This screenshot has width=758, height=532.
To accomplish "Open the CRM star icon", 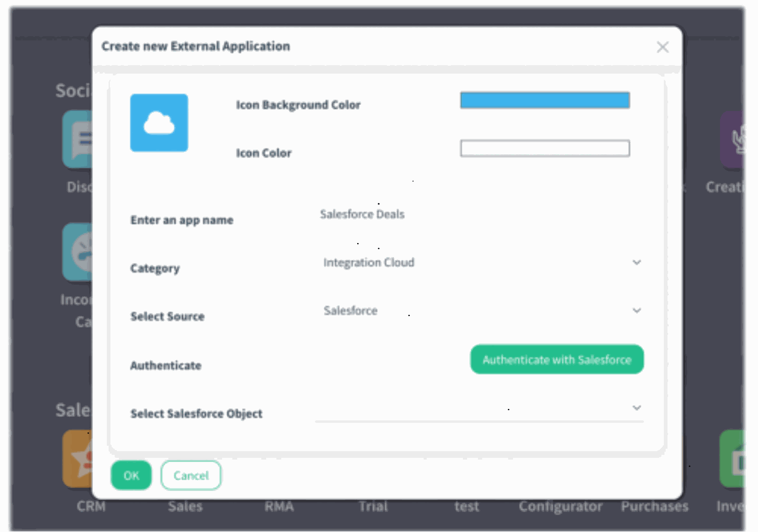I will [x=77, y=458].
